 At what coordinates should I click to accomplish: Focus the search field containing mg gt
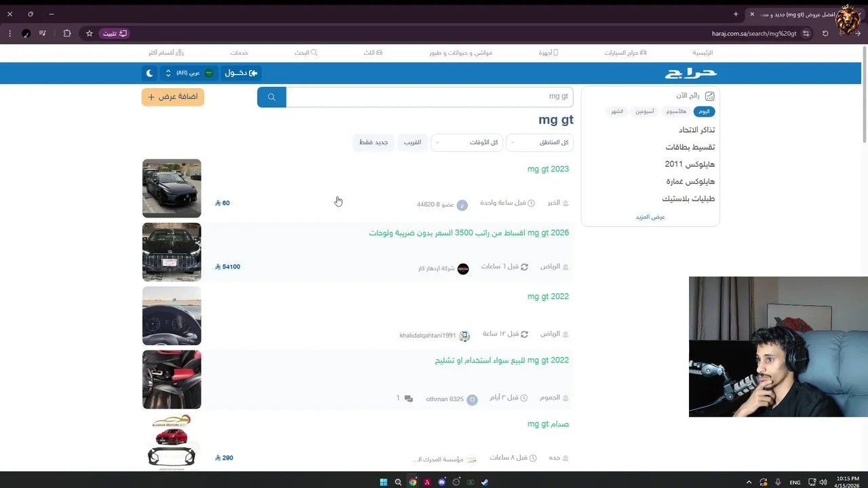click(x=429, y=97)
